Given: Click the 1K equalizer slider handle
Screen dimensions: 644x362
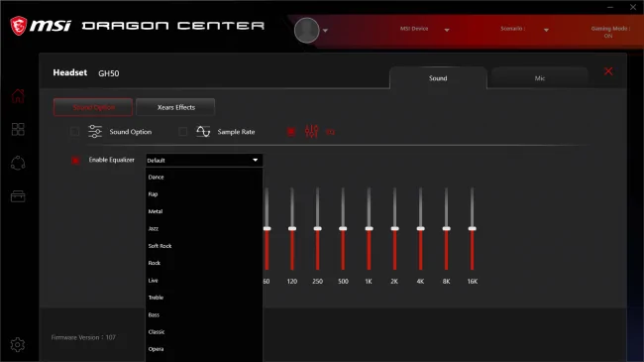Looking at the screenshot, I should tap(369, 229).
